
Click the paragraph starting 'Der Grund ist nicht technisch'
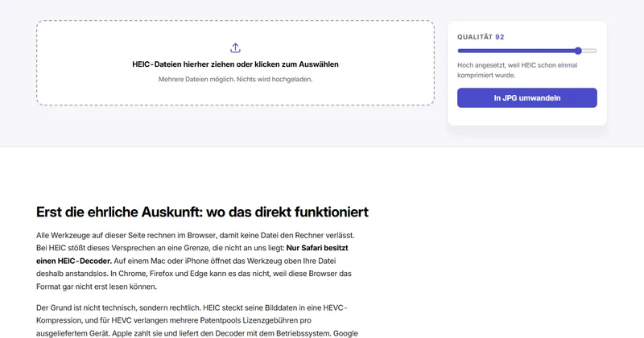point(197,320)
